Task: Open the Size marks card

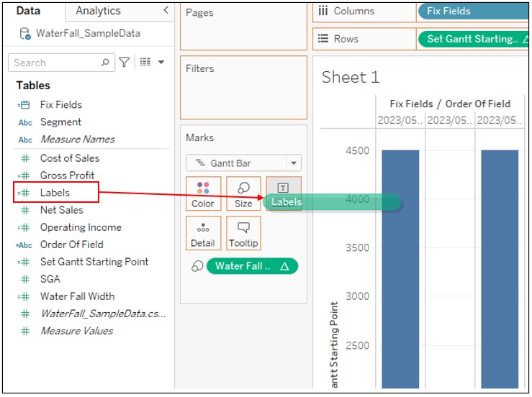Action: [x=243, y=193]
